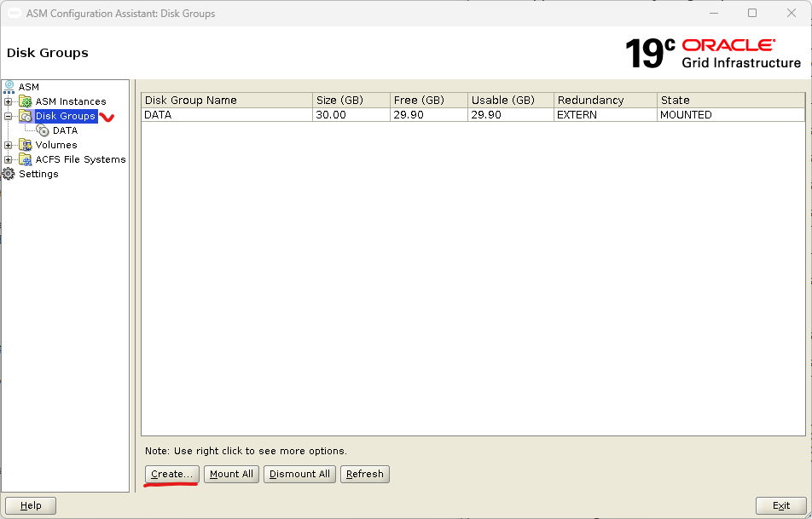Click the Dismount All button
The image size is (812, 519).
(x=299, y=474)
